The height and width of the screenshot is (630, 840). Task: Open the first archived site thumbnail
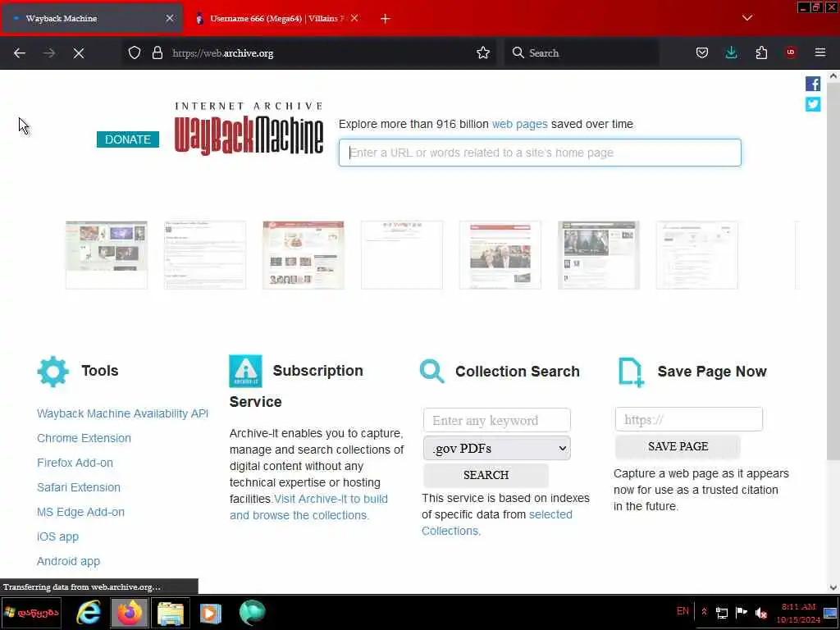107,255
